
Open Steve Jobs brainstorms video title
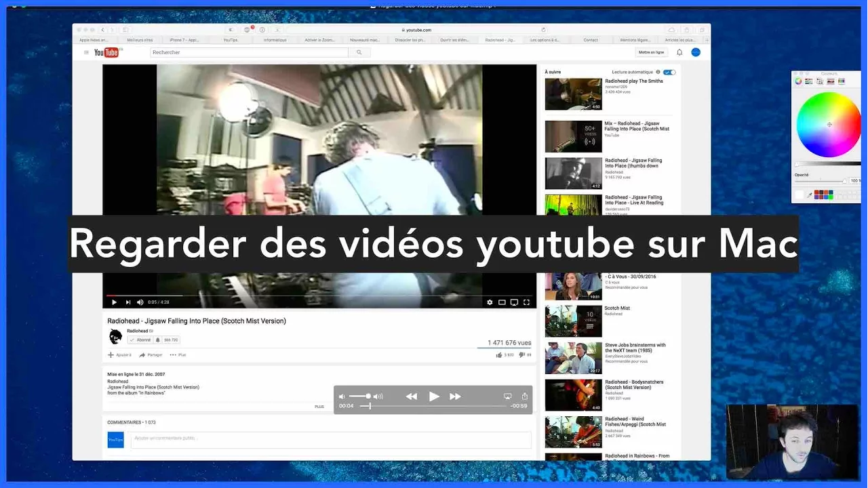pyautogui.click(x=635, y=348)
